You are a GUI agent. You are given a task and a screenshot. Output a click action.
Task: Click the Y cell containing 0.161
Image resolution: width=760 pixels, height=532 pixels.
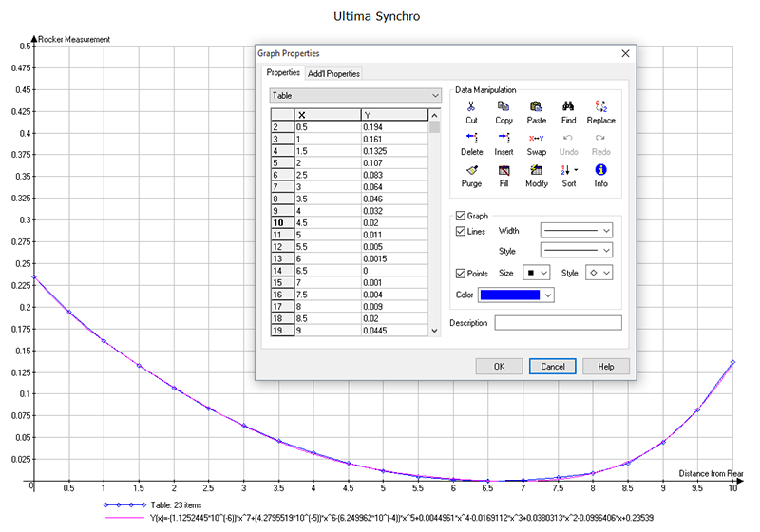[394, 139]
